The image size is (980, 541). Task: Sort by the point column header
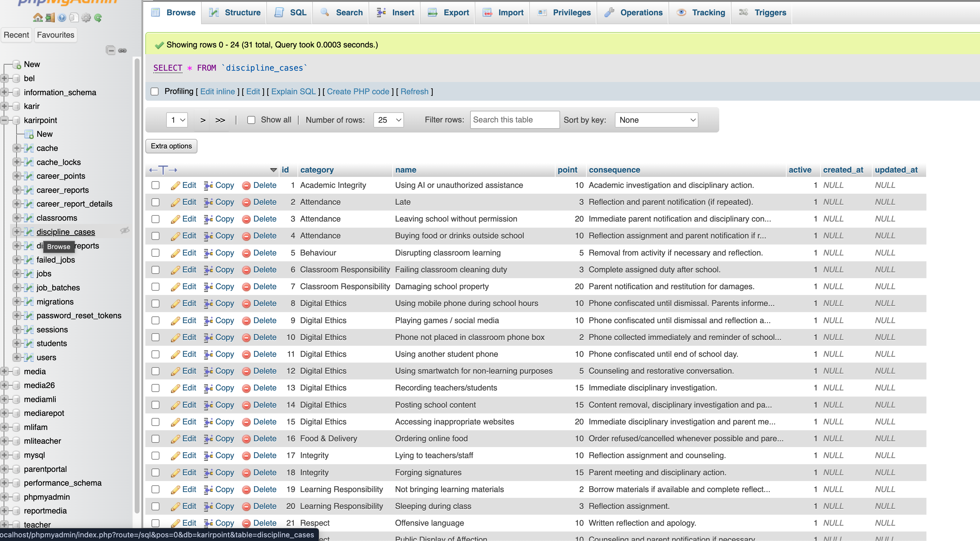click(567, 170)
